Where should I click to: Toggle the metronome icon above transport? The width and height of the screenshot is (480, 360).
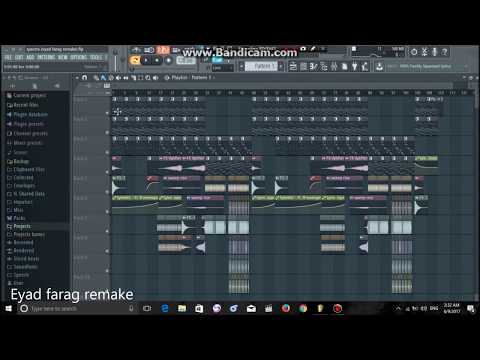(x=136, y=50)
